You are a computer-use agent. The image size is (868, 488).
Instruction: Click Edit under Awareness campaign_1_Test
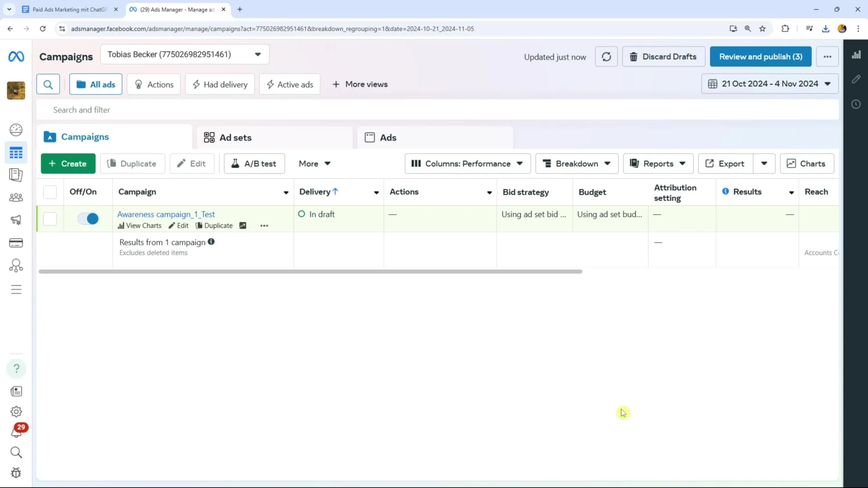click(179, 225)
